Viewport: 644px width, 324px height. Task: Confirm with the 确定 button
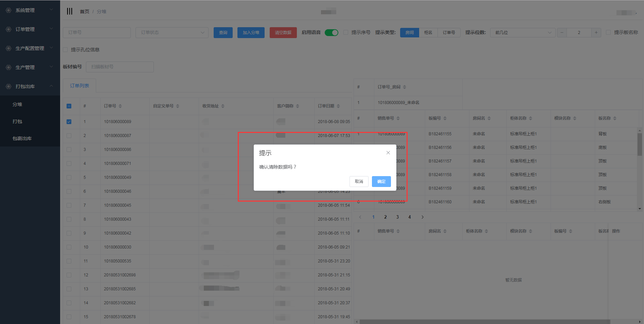pos(381,182)
